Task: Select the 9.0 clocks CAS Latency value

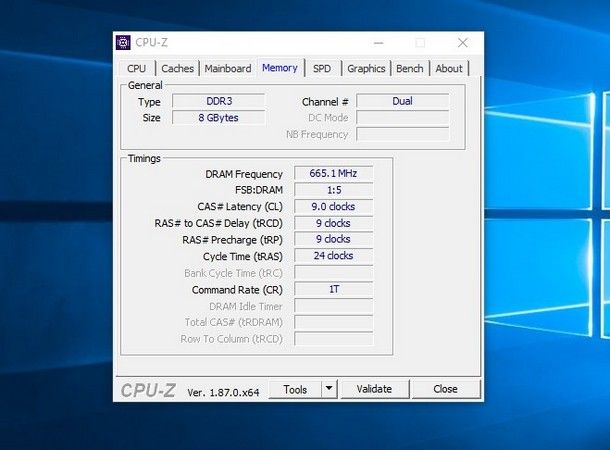Action: coord(333,207)
